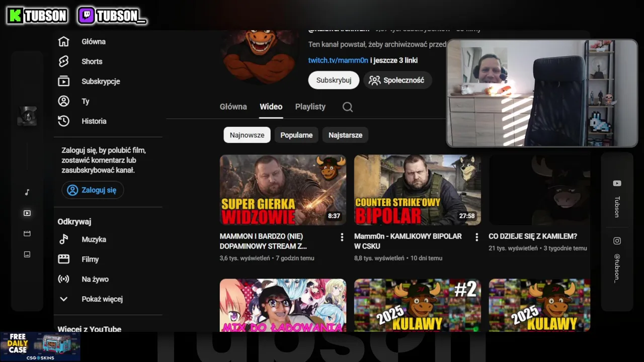The width and height of the screenshot is (644, 362).
Task: Open Mamm0n - KAMLIKOWY BIPOLAR W CSKU title
Action: click(408, 241)
